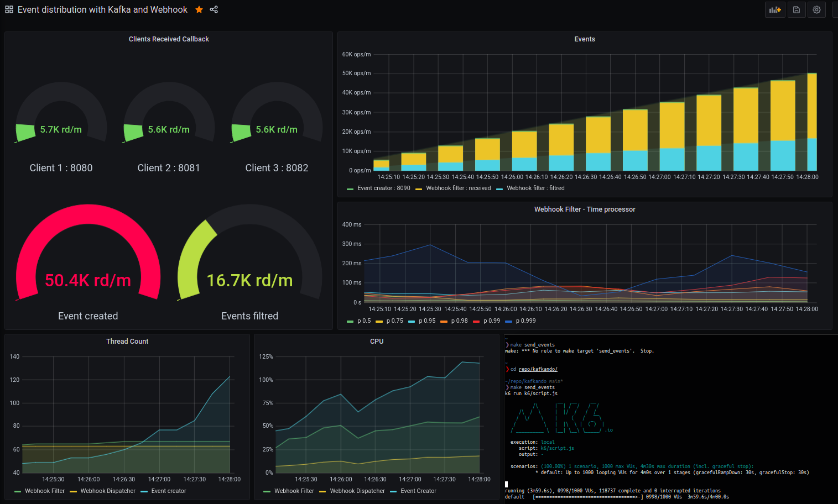838x504 pixels.
Task: Click the 'Event created' gauge label
Action: click(x=88, y=316)
